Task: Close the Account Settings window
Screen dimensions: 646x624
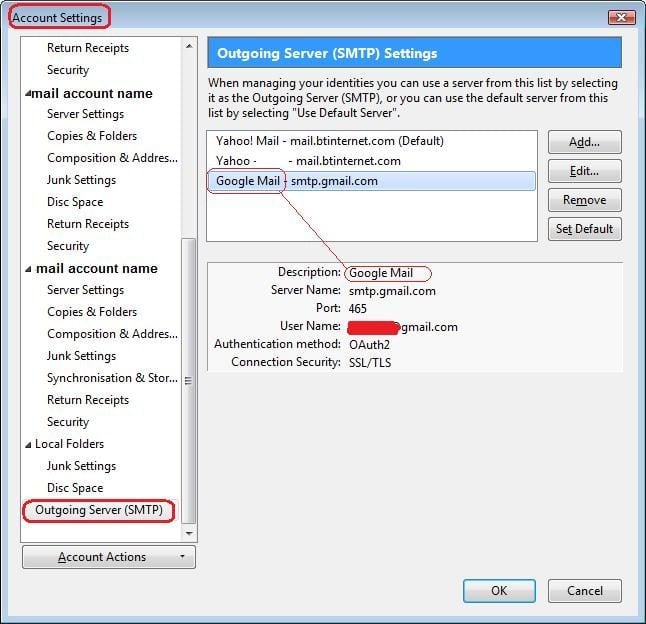Action: [621, 17]
